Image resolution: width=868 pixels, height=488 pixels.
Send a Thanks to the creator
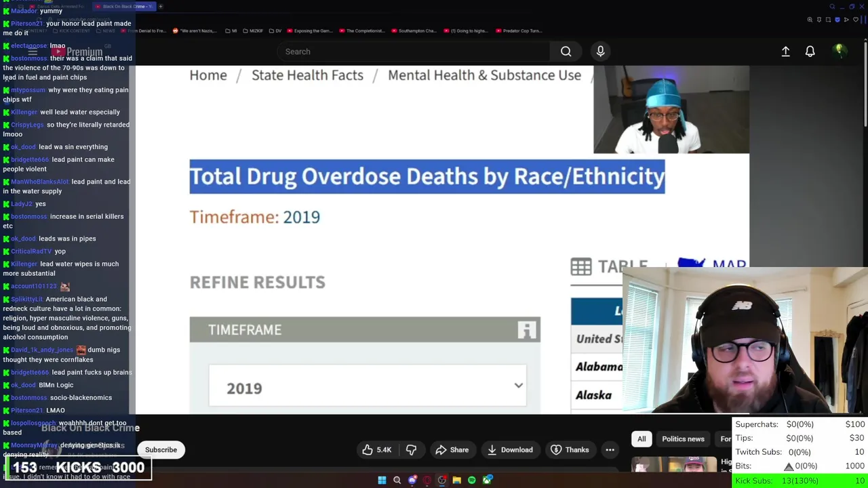pos(570,449)
